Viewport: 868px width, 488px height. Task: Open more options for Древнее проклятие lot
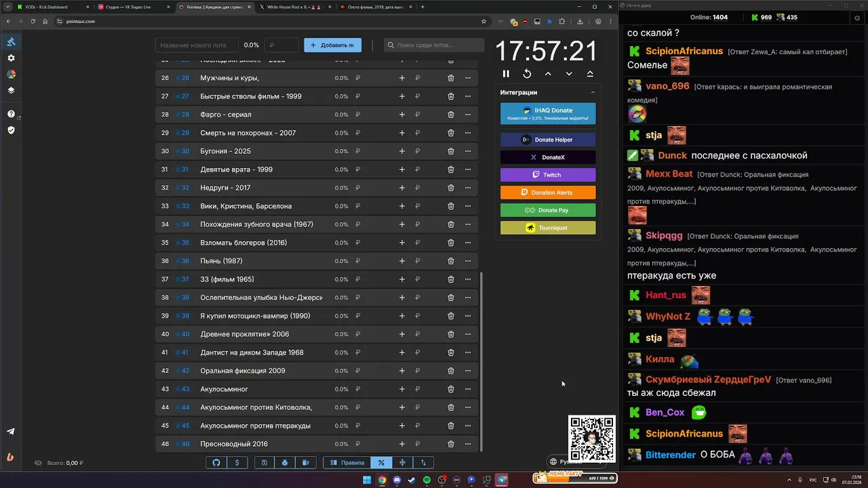(x=468, y=334)
